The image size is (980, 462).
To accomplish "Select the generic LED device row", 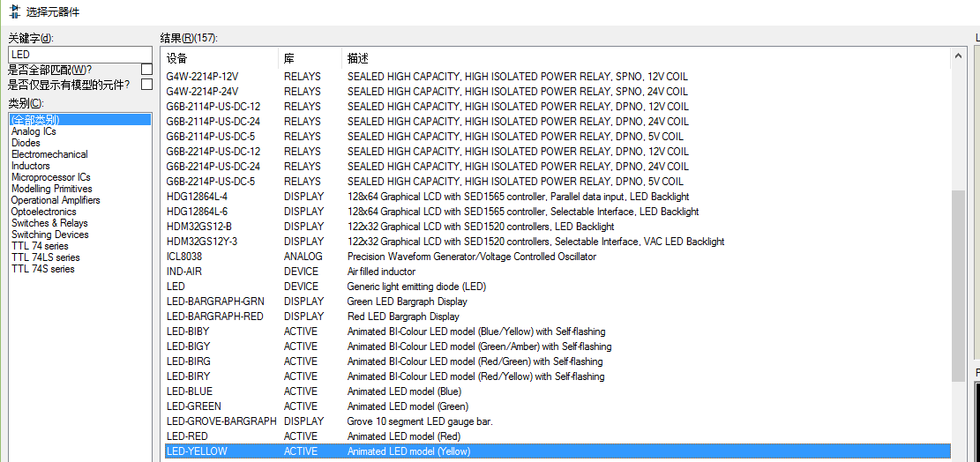I will coord(557,286).
